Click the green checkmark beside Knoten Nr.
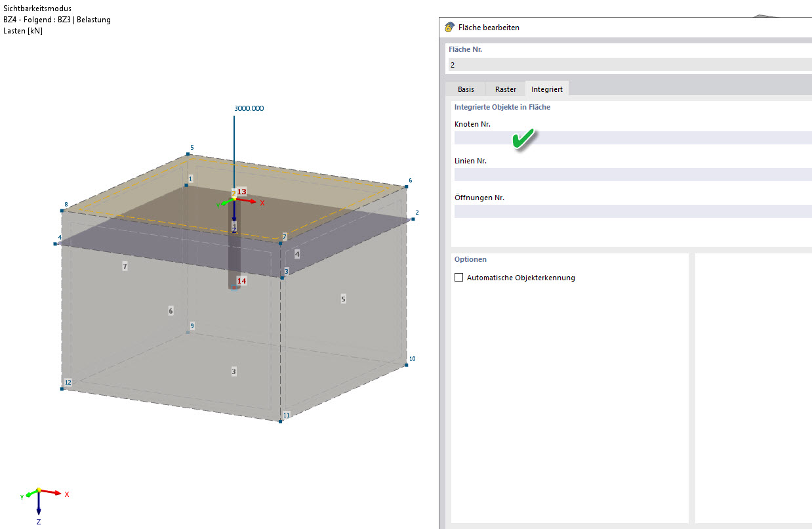Screen dimensions: 812x529 (x=523, y=139)
